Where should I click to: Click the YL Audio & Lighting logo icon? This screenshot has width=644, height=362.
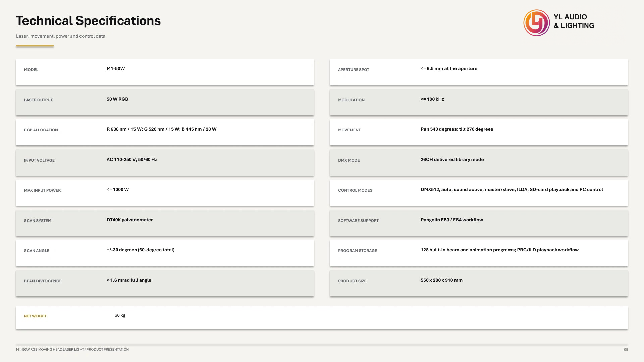tap(536, 23)
